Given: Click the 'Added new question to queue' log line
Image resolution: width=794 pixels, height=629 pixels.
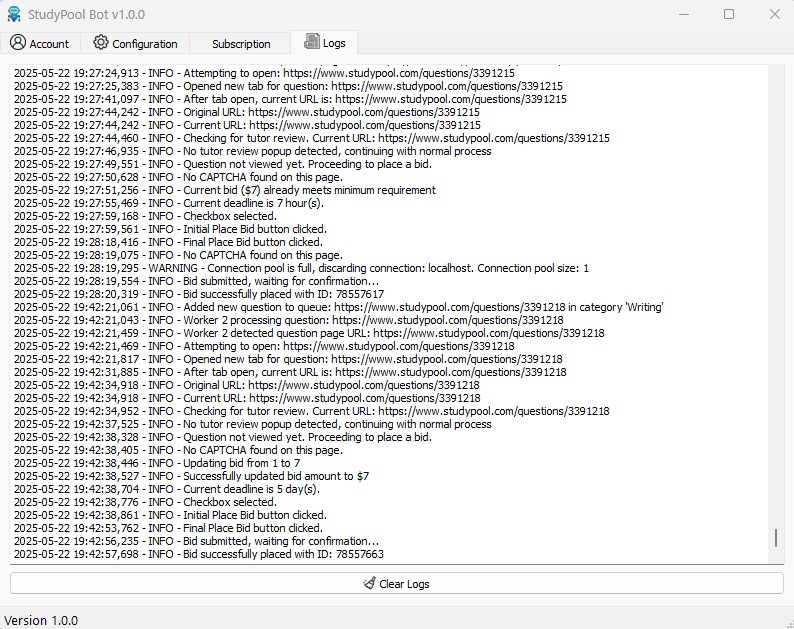Looking at the screenshot, I should point(339,307).
